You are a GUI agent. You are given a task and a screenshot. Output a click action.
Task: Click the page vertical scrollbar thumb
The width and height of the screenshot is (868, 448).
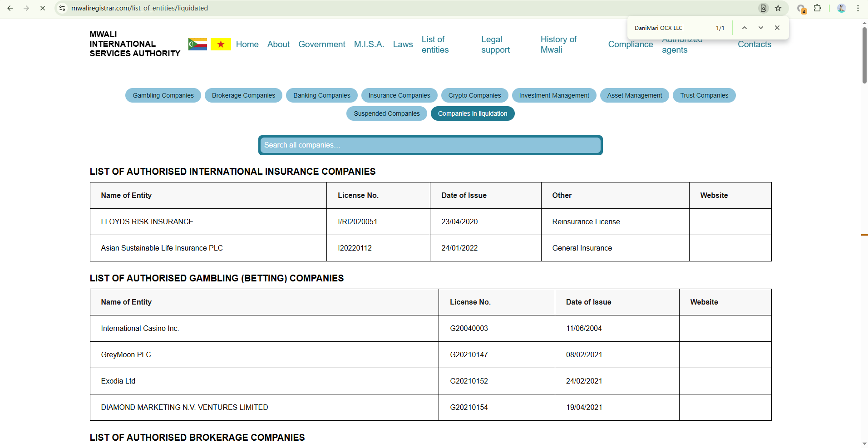pos(864,54)
